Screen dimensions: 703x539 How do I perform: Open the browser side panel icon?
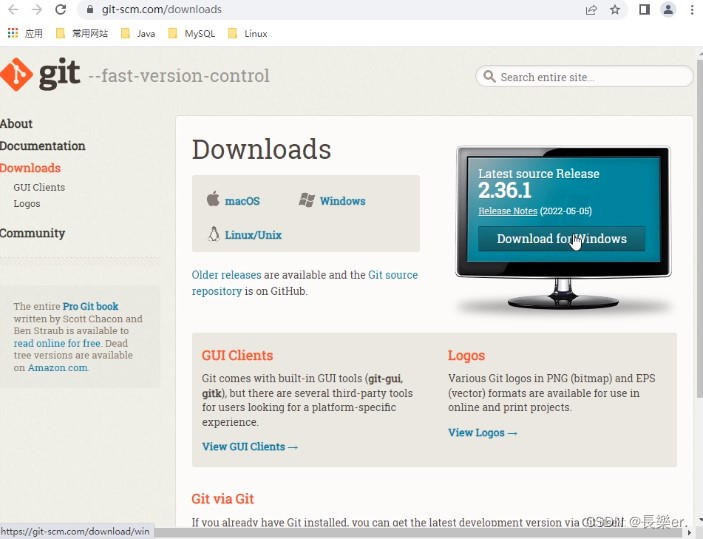pos(644,9)
